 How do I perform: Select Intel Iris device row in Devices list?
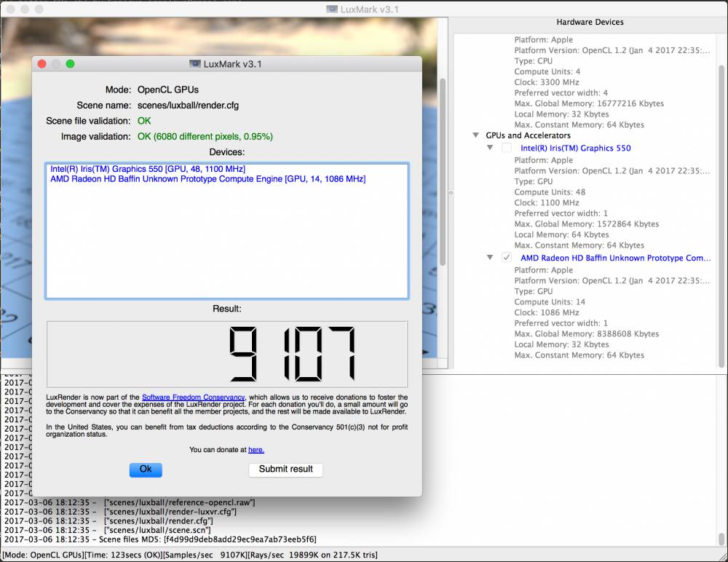[148, 169]
